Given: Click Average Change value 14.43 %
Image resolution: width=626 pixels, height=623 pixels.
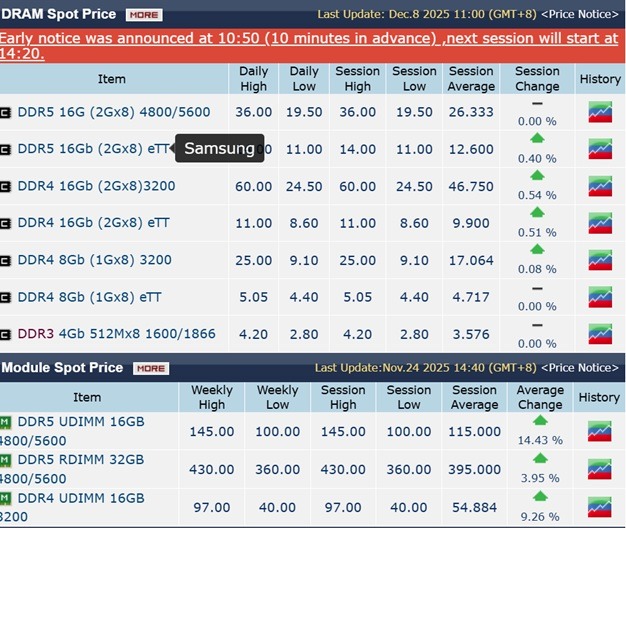Looking at the screenshot, I should point(540,440).
